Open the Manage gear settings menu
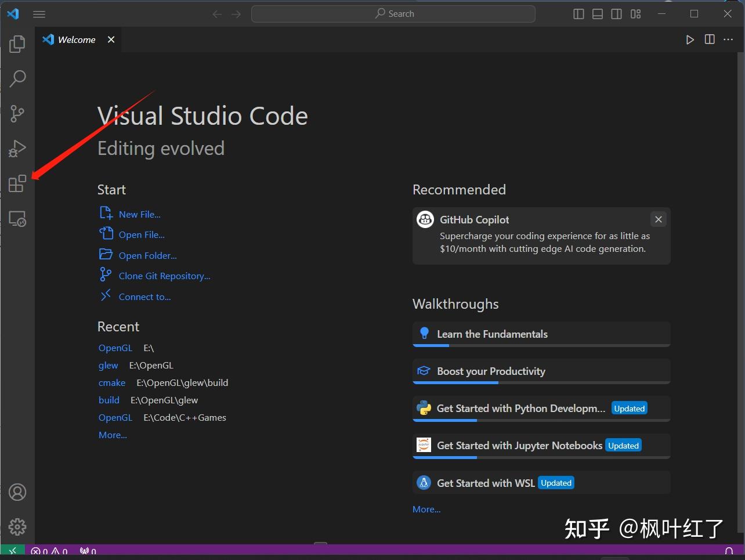745x560 pixels. pyautogui.click(x=17, y=526)
